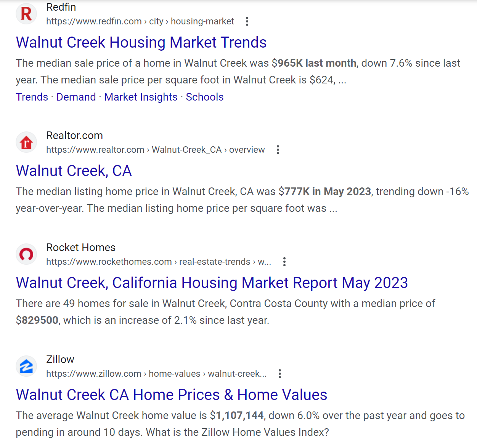The width and height of the screenshot is (477, 448).
Task: Open Walnut Creek CA Home Prices & Home Values
Action: 171,395
